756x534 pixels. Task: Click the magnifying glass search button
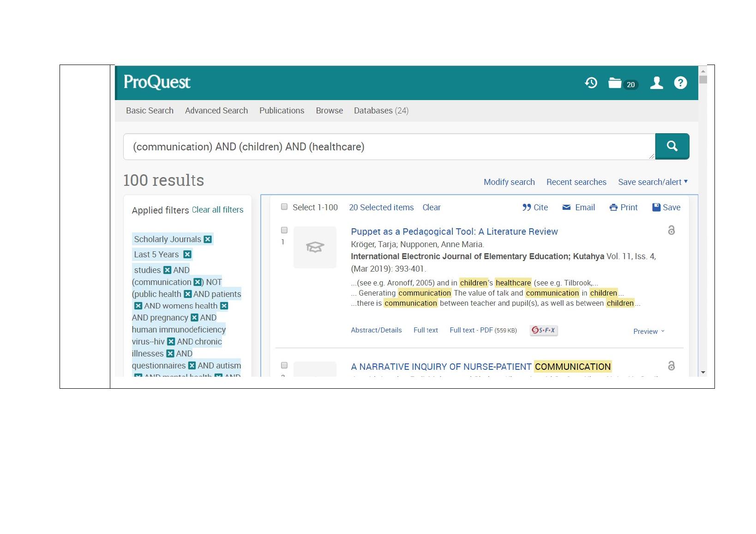[x=672, y=147]
